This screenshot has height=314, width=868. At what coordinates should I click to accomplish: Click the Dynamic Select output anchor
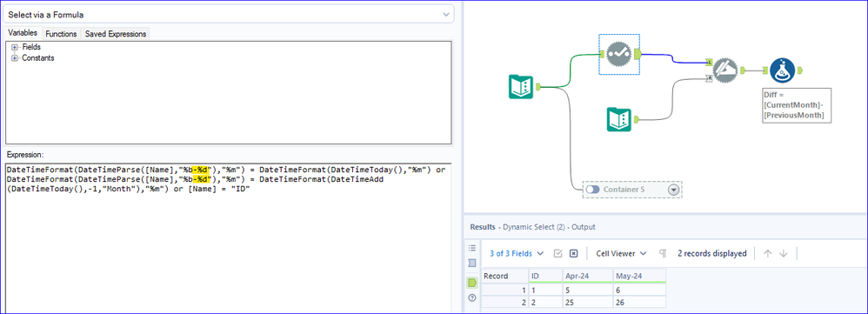(x=638, y=54)
